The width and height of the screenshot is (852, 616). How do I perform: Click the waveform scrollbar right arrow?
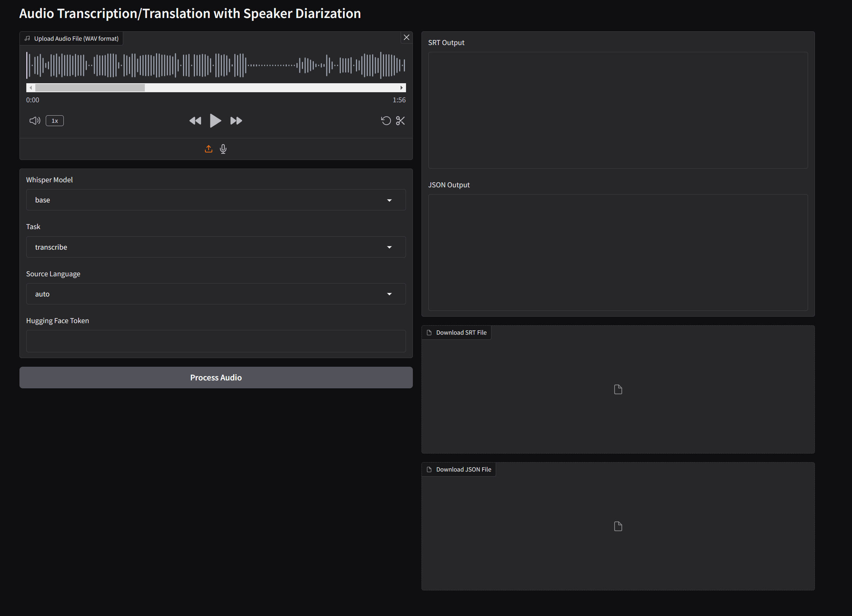[402, 88]
